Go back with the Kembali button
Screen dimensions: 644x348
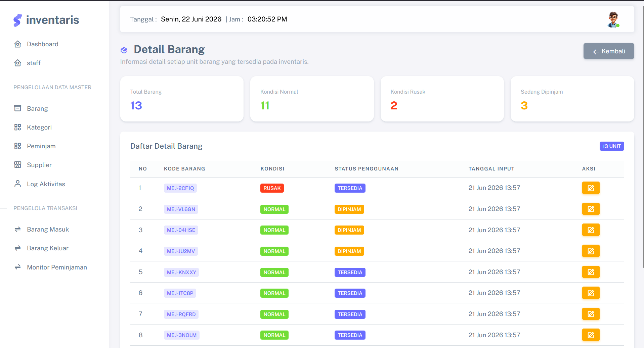pos(609,51)
